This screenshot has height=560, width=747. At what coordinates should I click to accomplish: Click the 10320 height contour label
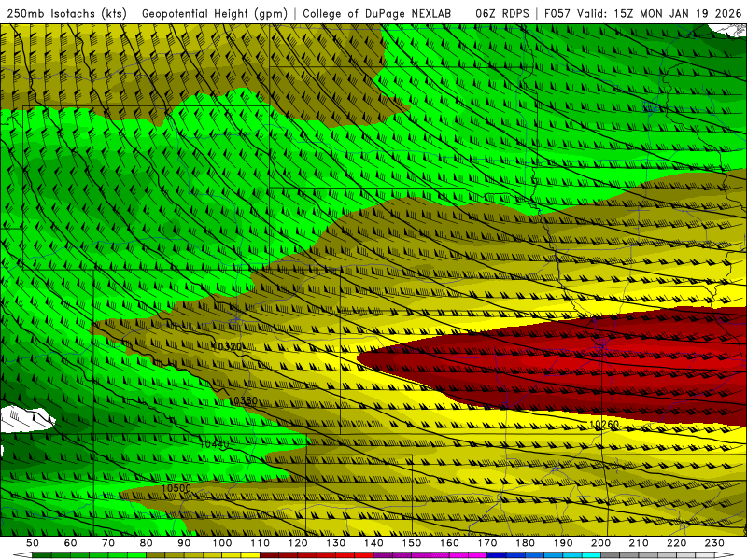[x=227, y=346]
